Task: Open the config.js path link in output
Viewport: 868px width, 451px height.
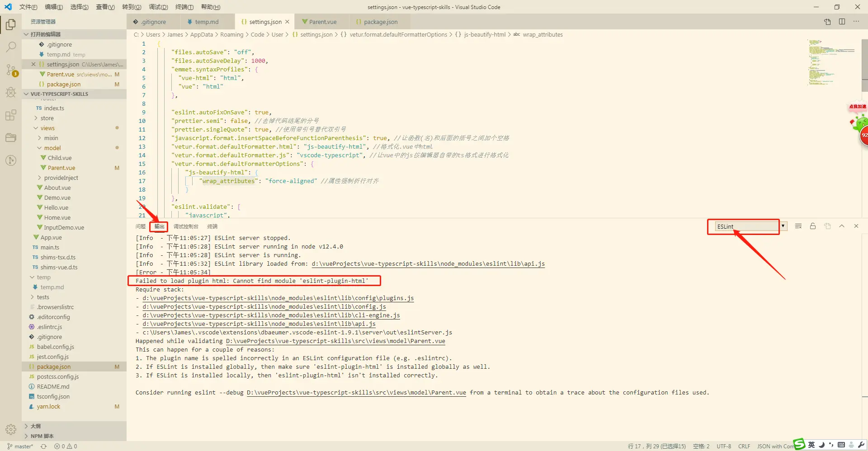Action: (x=264, y=307)
